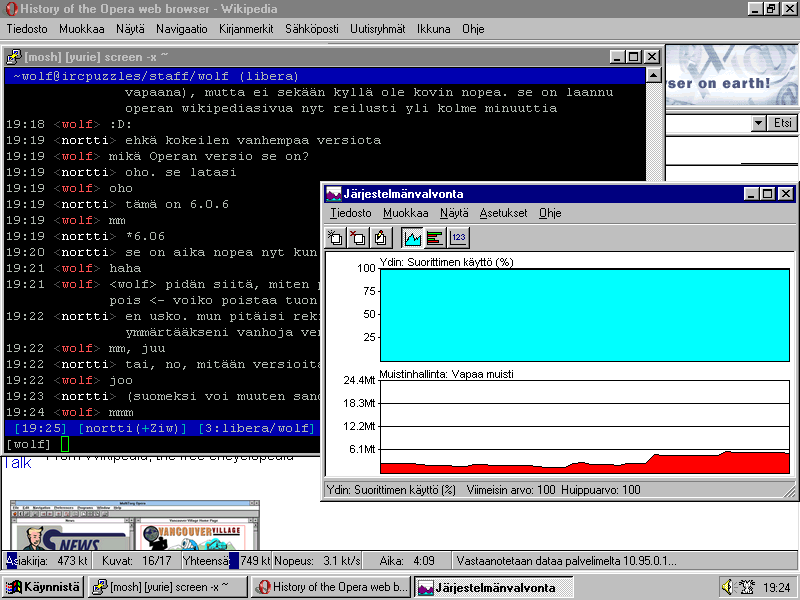
Task: Click the terminal scrollbar up arrow
Action: coord(654,76)
